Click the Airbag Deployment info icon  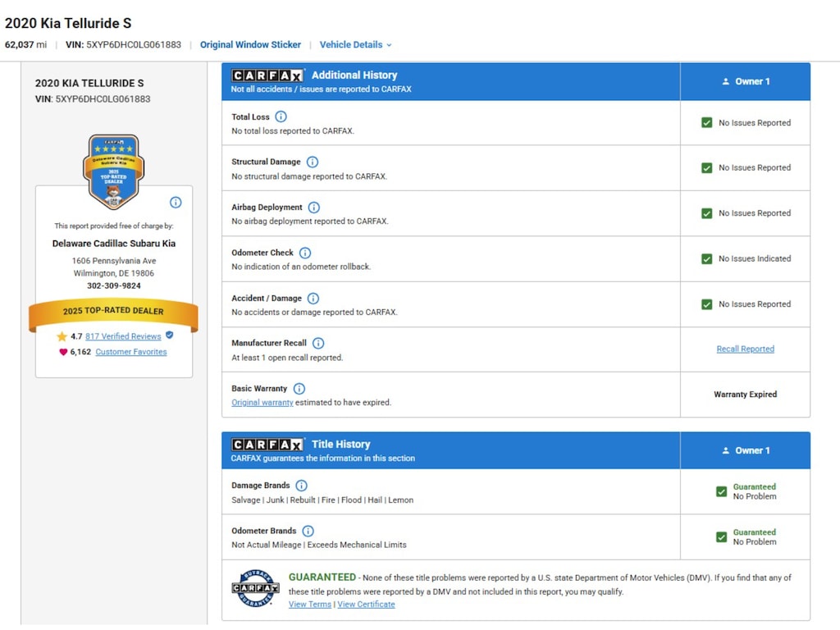[x=314, y=208]
